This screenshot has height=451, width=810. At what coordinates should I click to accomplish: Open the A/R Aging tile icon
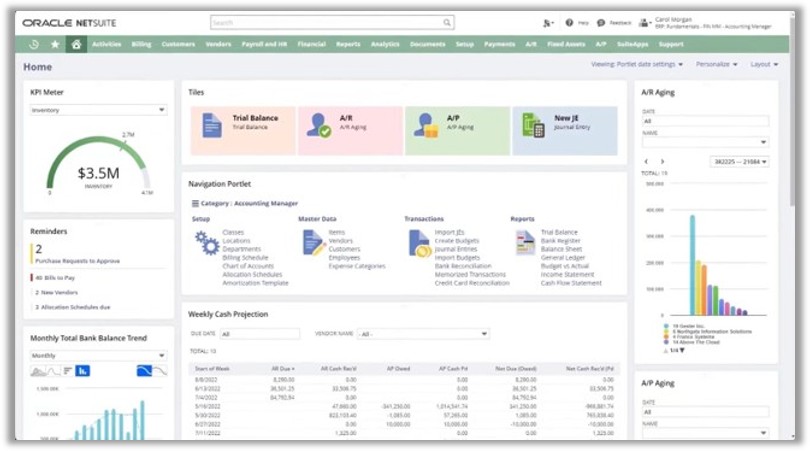(x=318, y=126)
